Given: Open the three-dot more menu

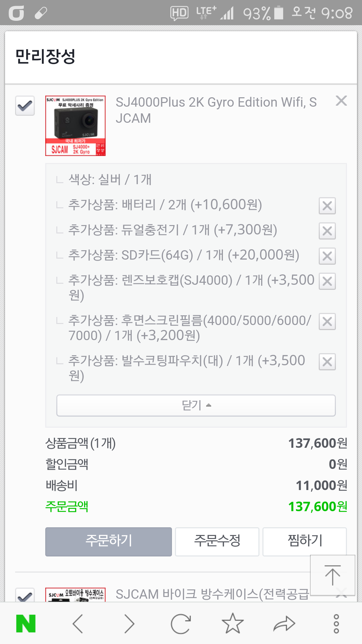Looking at the screenshot, I should click(336, 624).
